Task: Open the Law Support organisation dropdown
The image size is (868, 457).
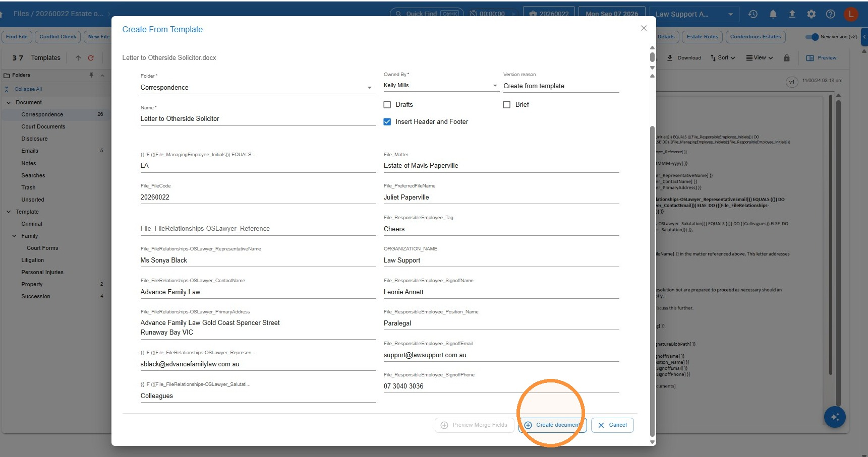Action: pyautogui.click(x=695, y=14)
